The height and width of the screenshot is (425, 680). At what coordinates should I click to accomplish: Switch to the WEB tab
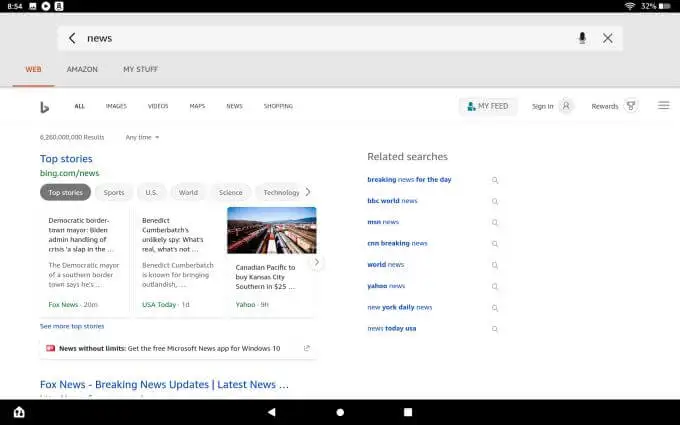tap(33, 69)
